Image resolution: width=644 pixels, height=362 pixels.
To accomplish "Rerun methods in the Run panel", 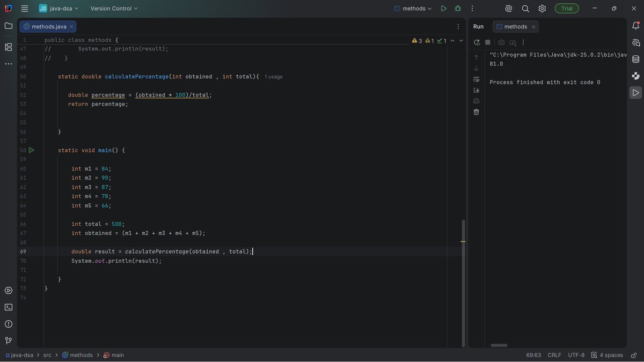I will pyautogui.click(x=477, y=42).
